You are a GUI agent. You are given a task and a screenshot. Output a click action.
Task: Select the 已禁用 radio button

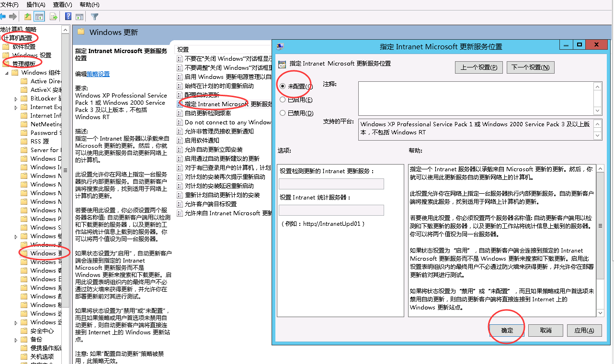pos(283,113)
